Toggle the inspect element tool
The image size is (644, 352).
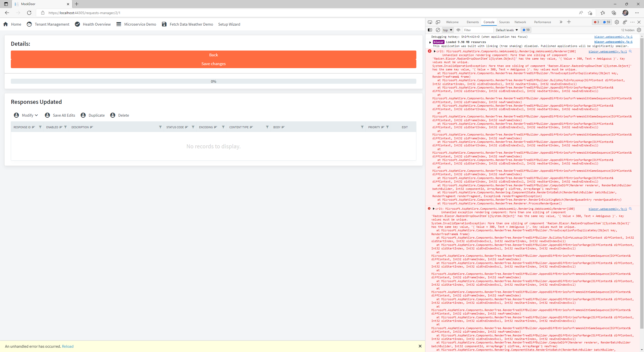430,22
